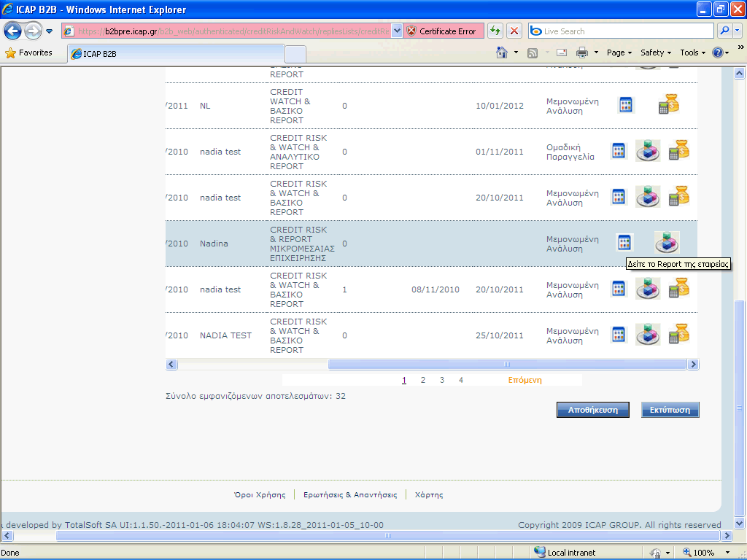747x560 pixels.
Task: Open the Όροι Χρήσης footer link
Action: (x=260, y=495)
